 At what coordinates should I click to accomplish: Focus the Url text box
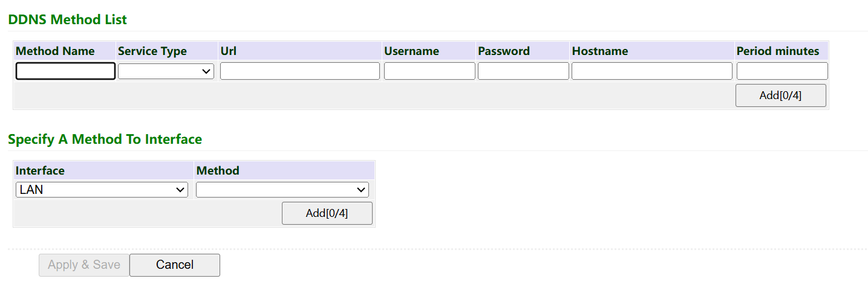(299, 71)
